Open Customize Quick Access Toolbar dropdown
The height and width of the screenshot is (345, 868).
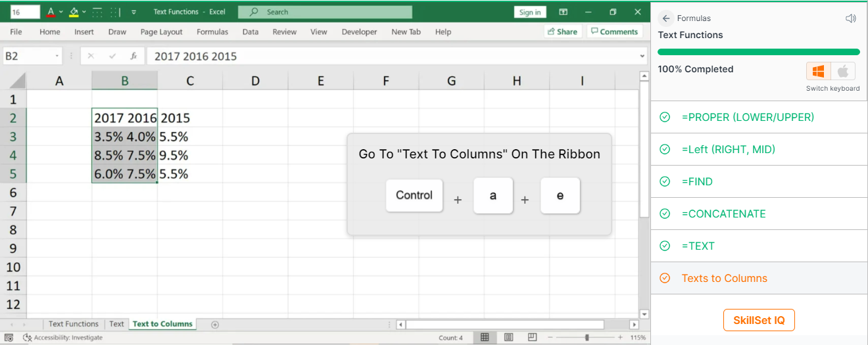tap(134, 12)
